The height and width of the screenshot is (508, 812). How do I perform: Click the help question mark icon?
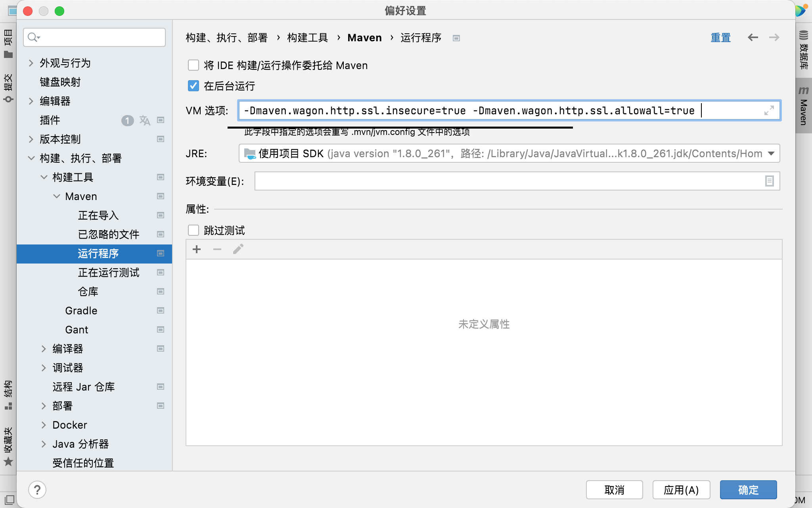pos(37,490)
